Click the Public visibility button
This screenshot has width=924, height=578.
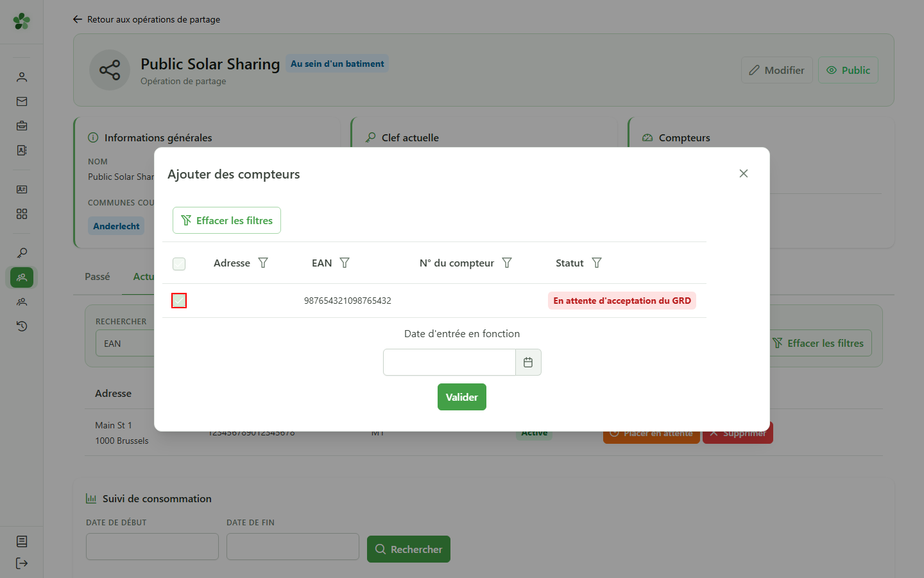point(848,70)
